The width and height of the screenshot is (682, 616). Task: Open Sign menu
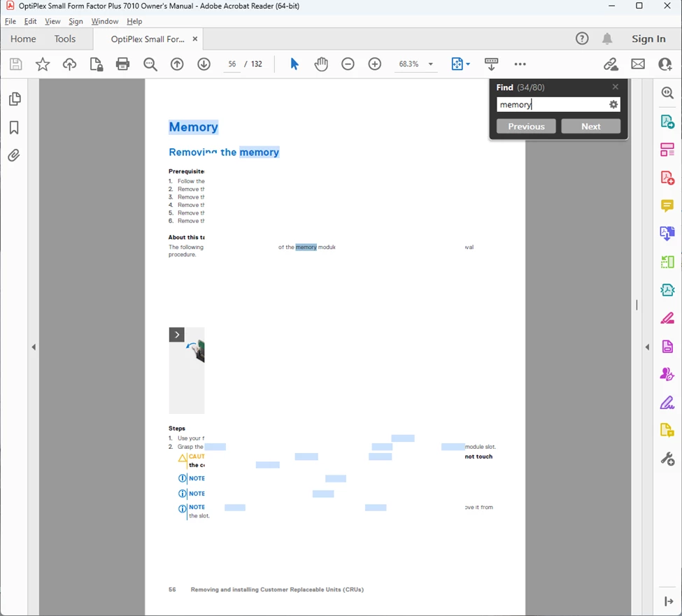76,21
